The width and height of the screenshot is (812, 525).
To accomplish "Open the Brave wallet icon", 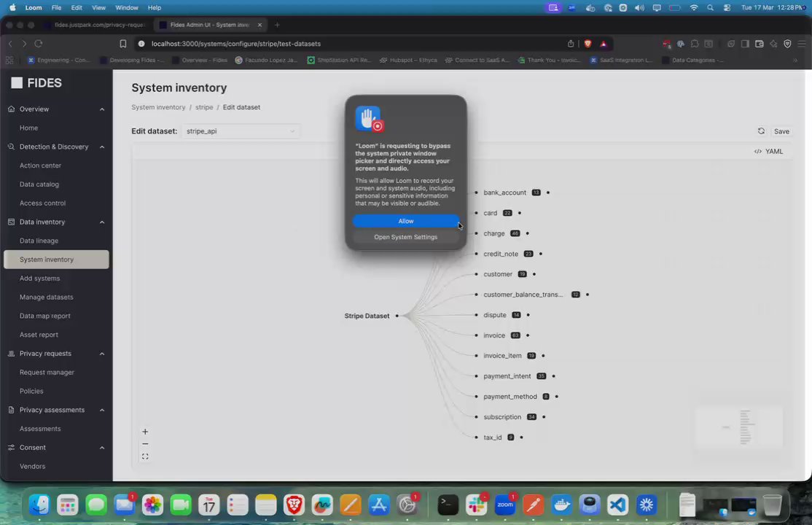I will coord(760,44).
